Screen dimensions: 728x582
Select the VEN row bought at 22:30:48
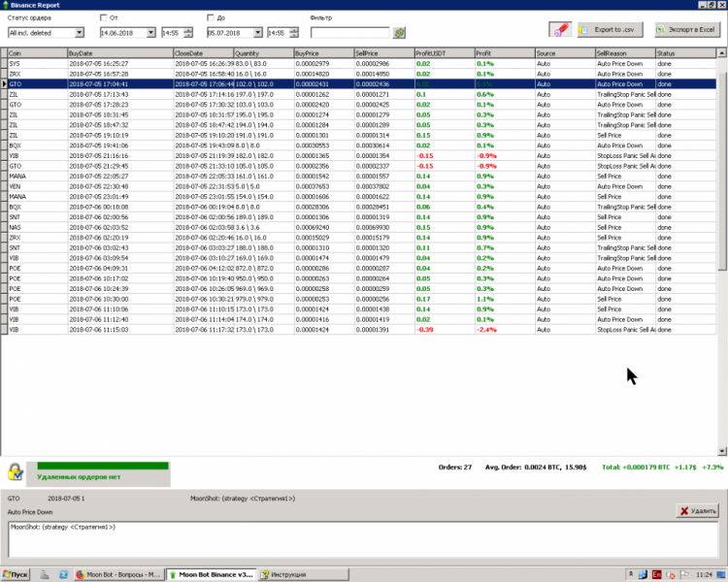(362, 186)
